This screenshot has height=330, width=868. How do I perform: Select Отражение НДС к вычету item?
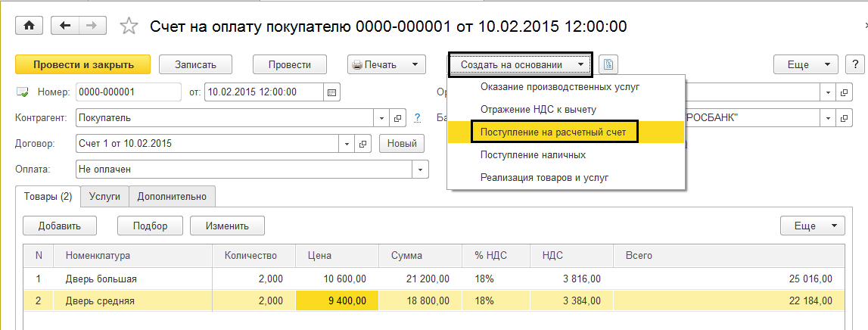pos(566,110)
